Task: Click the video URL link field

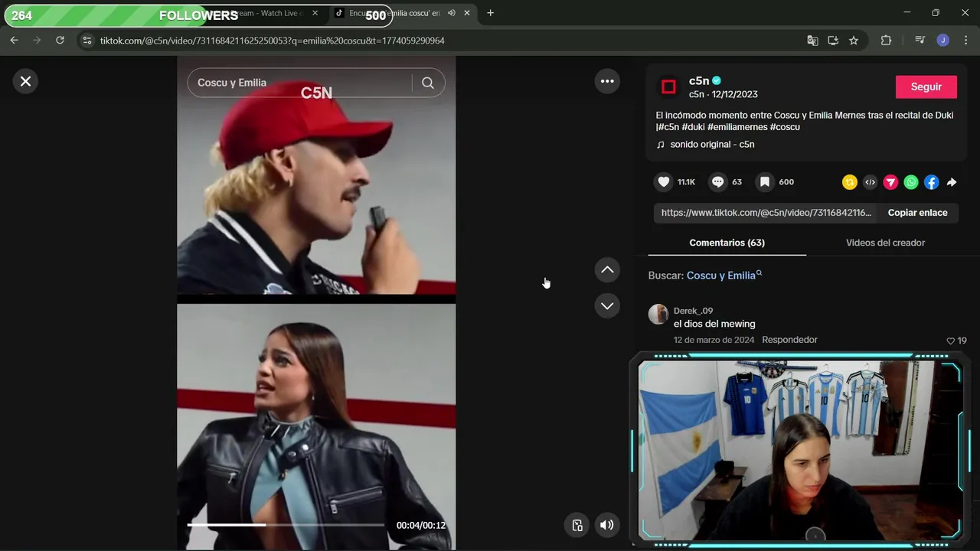Action: 766,213
